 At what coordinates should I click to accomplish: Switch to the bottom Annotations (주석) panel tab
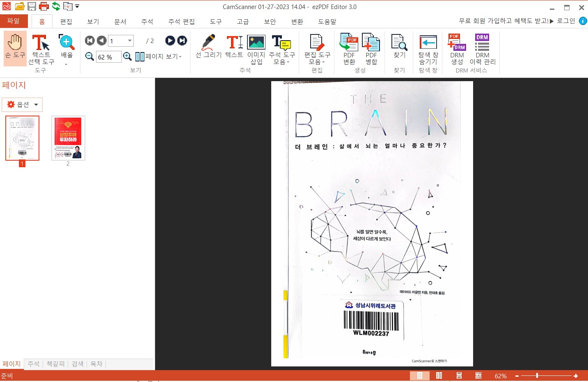point(34,364)
